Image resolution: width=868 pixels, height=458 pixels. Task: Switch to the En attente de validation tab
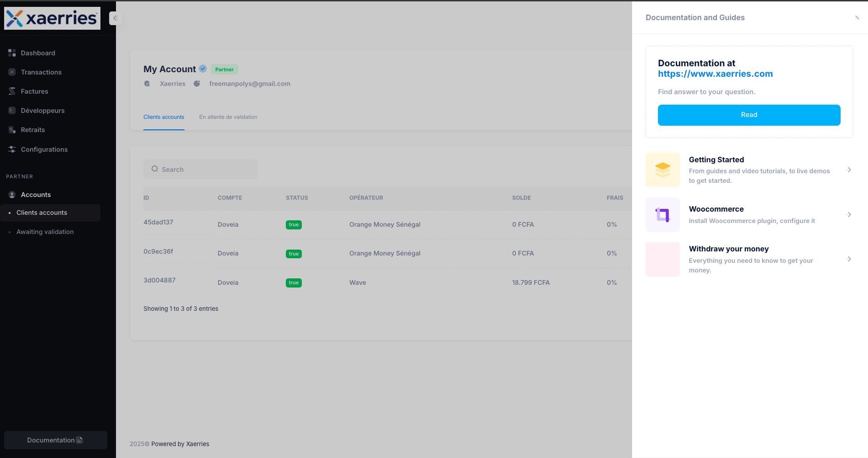point(228,117)
